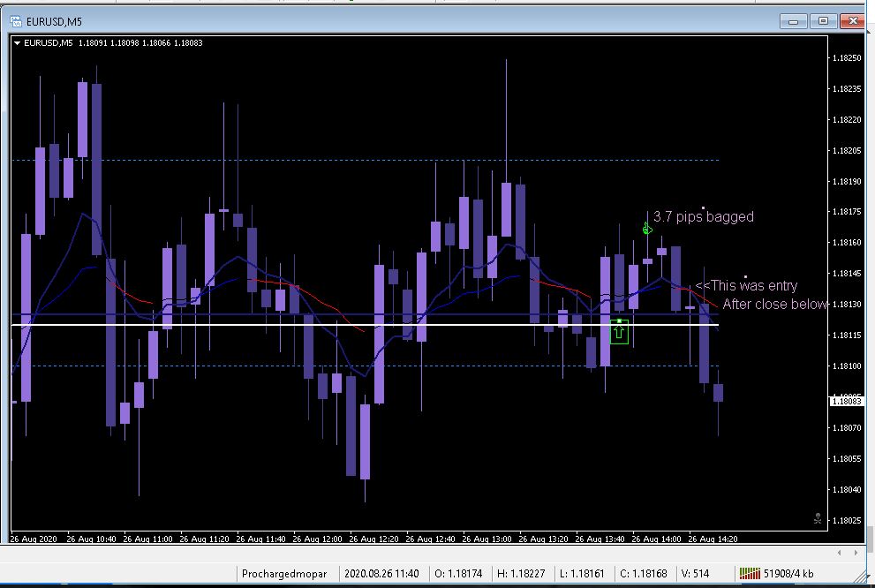
Task: Click the green thumbs-up profit marker
Action: click(647, 228)
